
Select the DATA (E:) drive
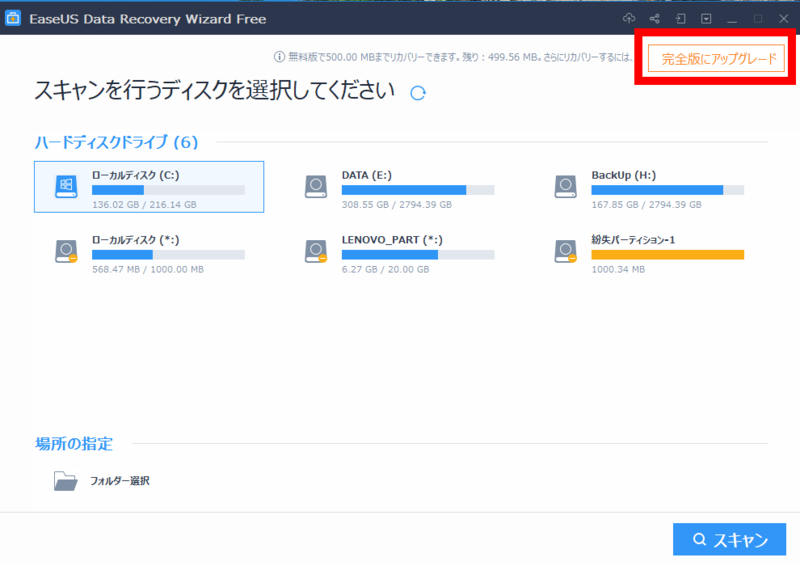coord(398,187)
